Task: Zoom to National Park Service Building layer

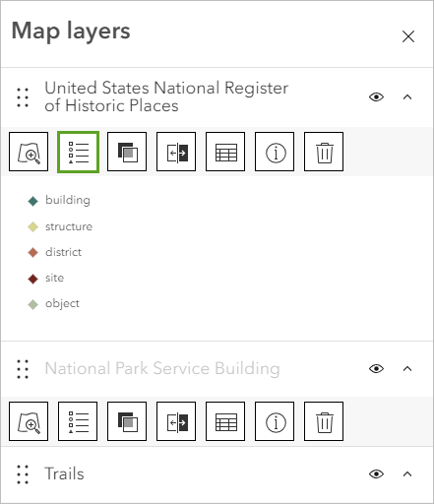Action: [29, 421]
